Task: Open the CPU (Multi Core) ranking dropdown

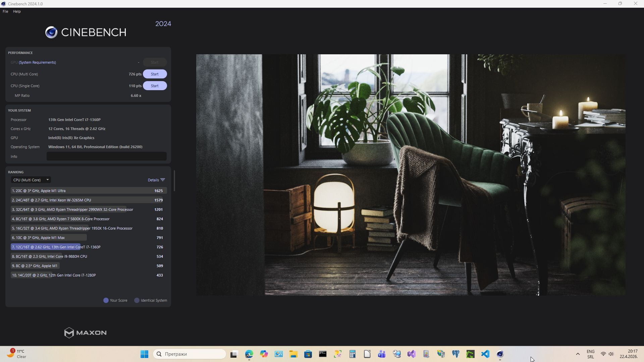Action: pos(31,180)
